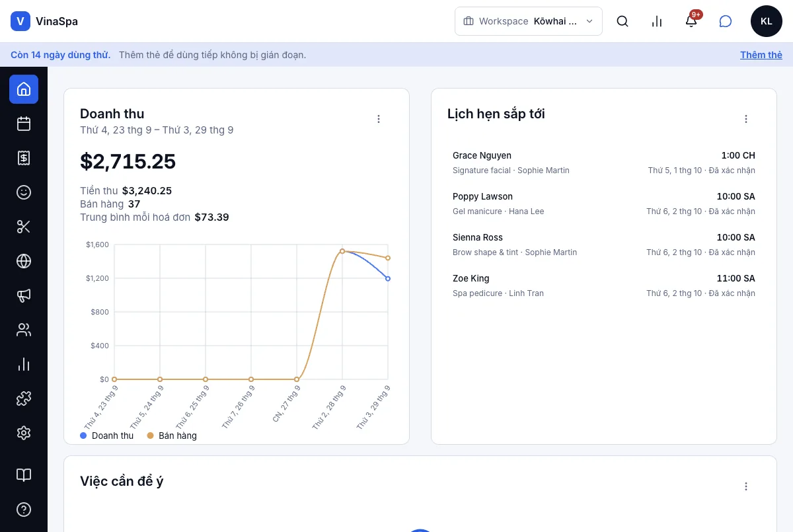Click the Thêm thẻ link
The image size is (793, 532).
761,55
